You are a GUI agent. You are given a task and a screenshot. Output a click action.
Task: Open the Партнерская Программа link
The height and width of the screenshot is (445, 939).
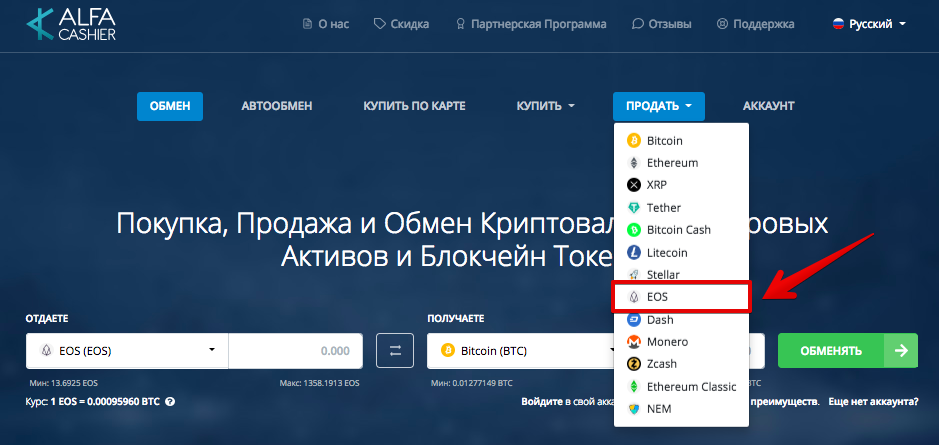531,25
